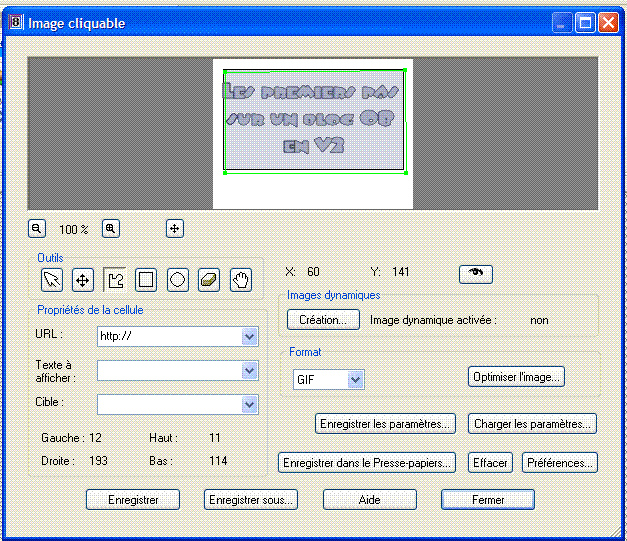The height and width of the screenshot is (541, 627).
Task: Select the rectangle shape tool
Action: click(x=146, y=280)
